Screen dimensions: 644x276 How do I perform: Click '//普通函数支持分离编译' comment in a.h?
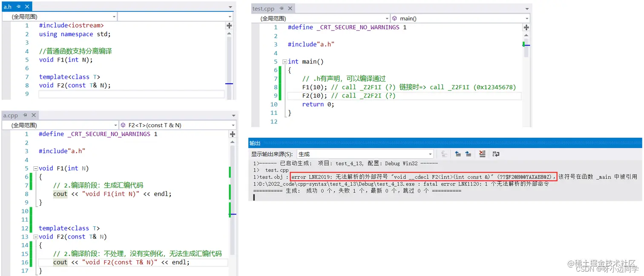(75, 51)
